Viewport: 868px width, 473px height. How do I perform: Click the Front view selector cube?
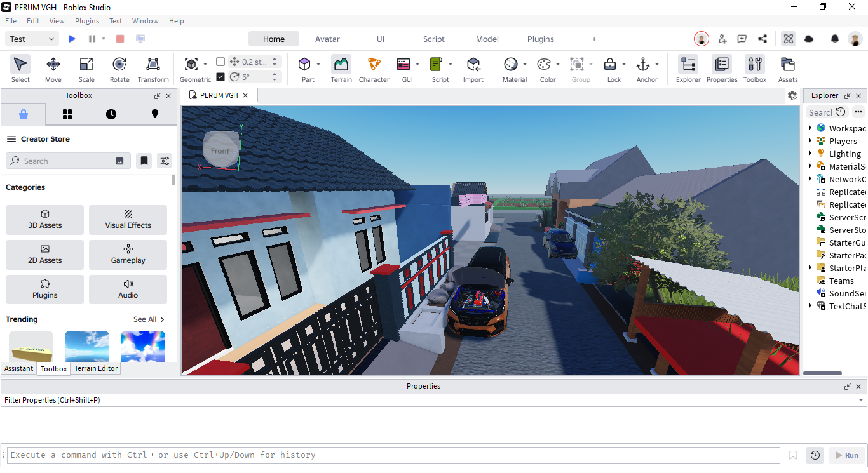coord(220,149)
